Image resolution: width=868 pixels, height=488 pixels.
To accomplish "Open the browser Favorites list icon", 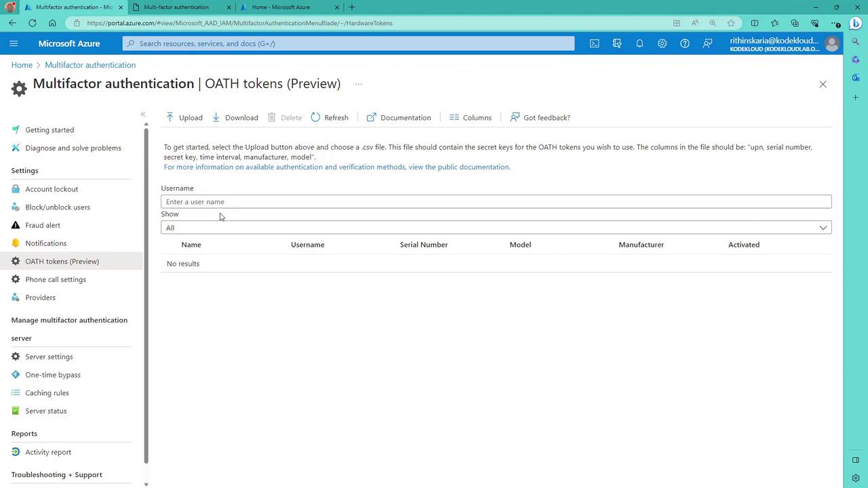I will pyautogui.click(x=775, y=23).
